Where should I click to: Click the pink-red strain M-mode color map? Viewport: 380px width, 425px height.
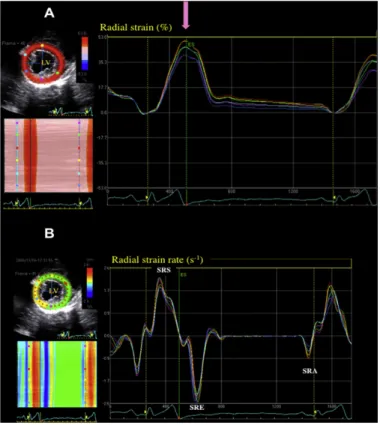pyautogui.click(x=49, y=156)
